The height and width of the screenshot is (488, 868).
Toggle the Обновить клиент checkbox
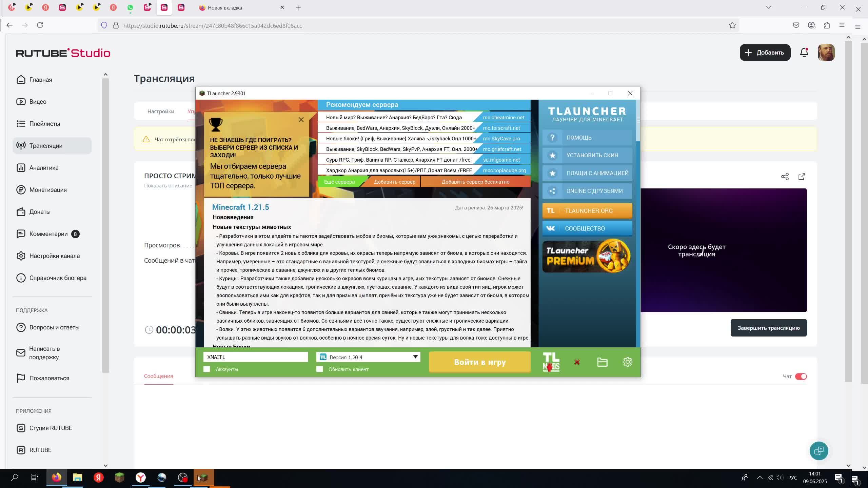[319, 369]
